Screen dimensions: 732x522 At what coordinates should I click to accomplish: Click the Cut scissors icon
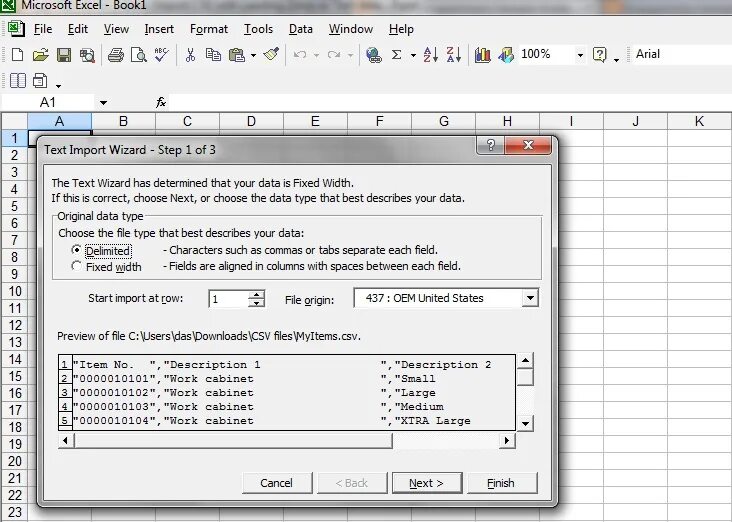point(190,55)
